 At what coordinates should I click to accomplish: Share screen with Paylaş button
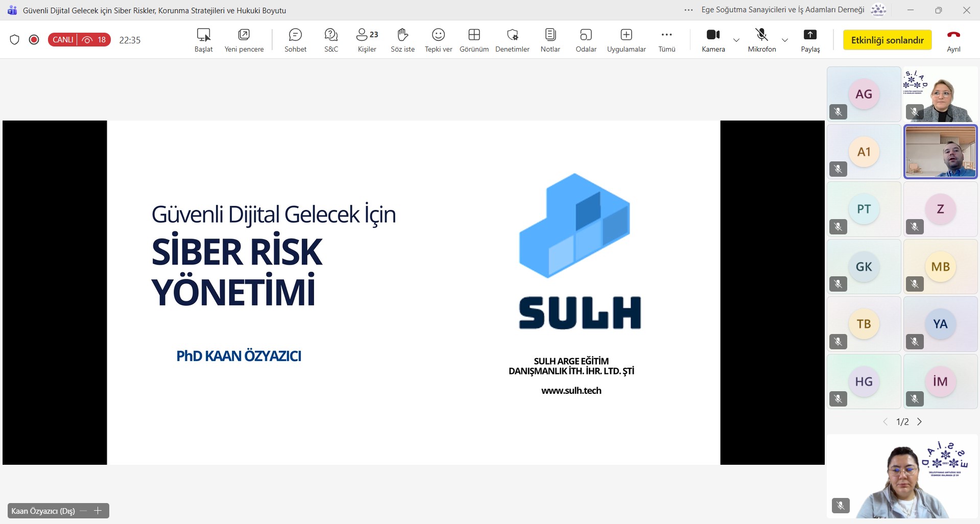coord(810,40)
